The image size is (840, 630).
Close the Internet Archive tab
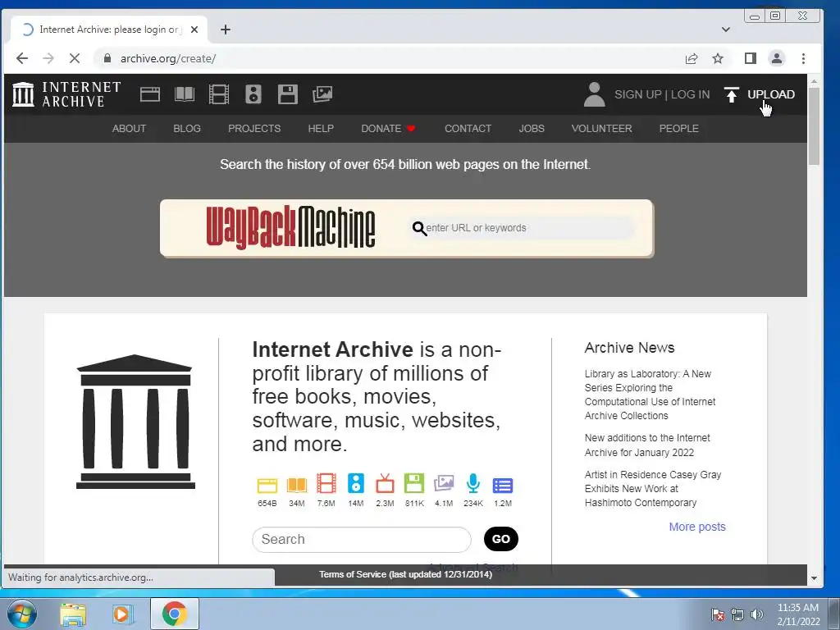tap(194, 30)
